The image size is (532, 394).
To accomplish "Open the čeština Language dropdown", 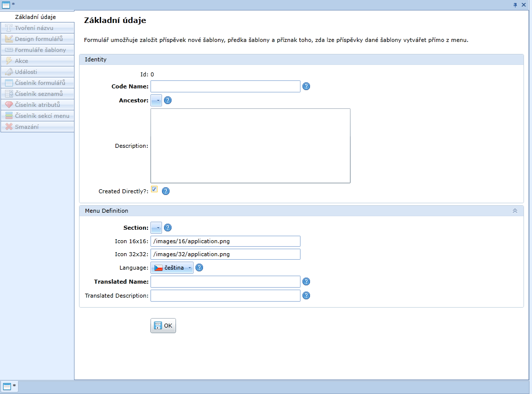I will click(172, 268).
